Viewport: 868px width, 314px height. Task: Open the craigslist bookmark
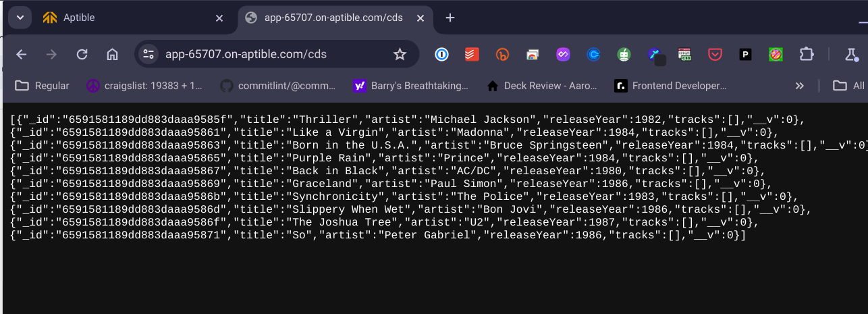click(145, 86)
